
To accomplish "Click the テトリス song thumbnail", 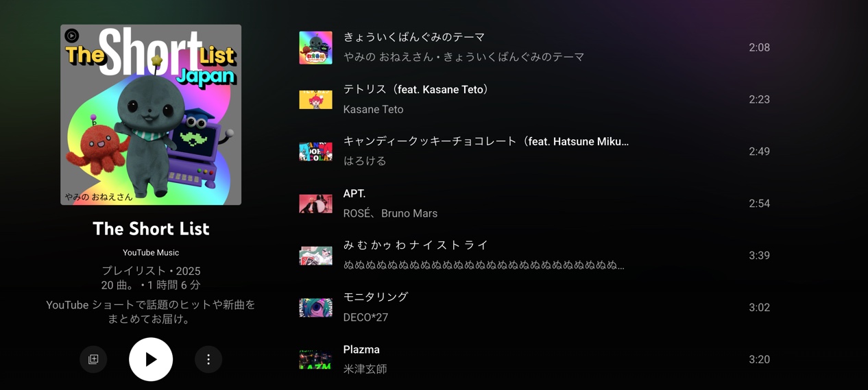I will point(315,99).
